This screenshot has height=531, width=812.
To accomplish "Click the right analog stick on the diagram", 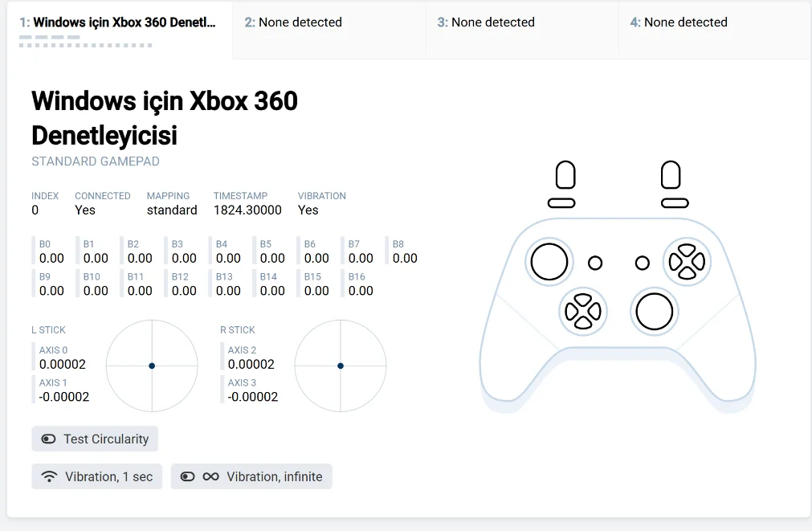I will point(654,312).
